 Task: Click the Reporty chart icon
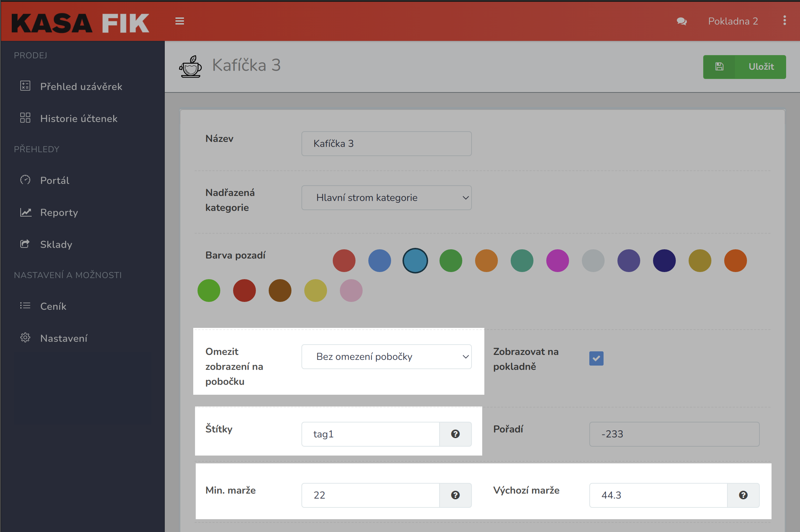pos(26,212)
